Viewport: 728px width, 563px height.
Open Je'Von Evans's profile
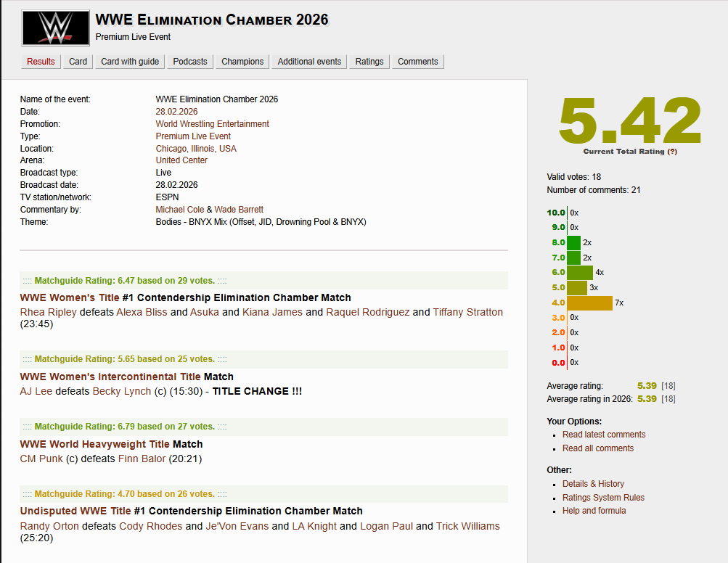237,526
